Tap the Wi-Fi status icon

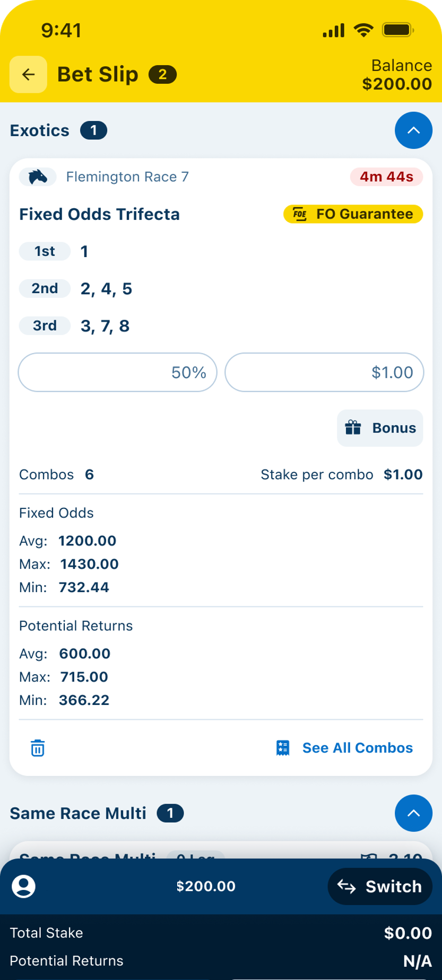click(x=363, y=30)
